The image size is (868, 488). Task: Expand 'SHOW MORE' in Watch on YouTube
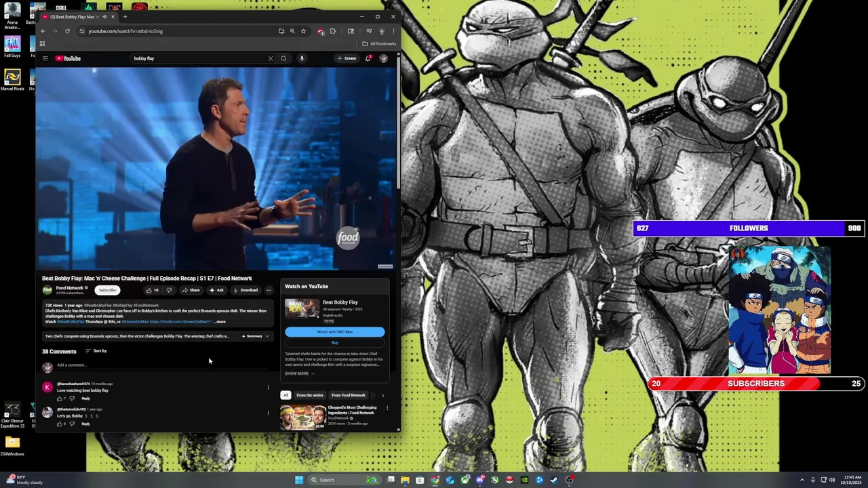coord(299,373)
